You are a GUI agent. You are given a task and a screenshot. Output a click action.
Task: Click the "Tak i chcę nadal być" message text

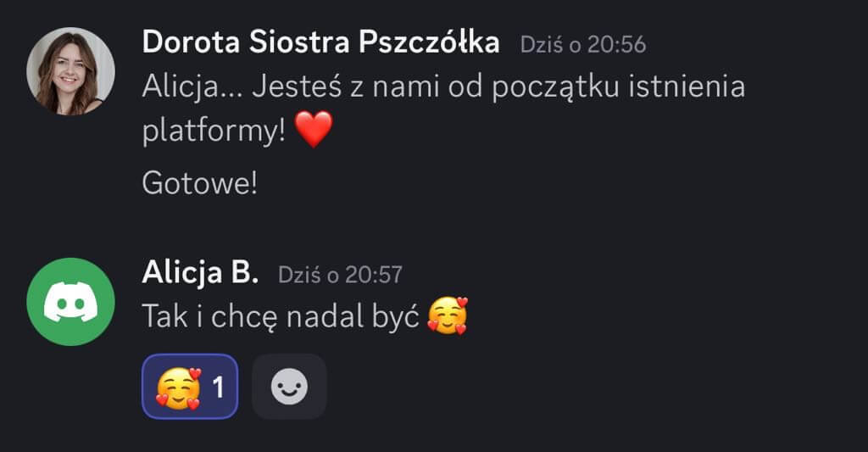coord(281,316)
